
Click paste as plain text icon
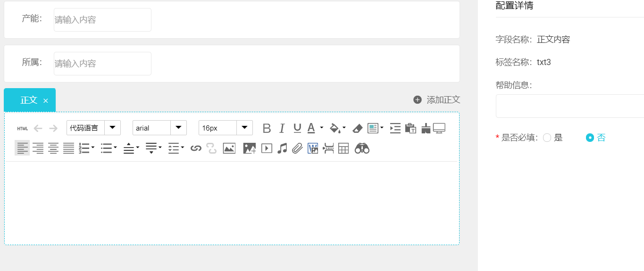click(x=410, y=128)
